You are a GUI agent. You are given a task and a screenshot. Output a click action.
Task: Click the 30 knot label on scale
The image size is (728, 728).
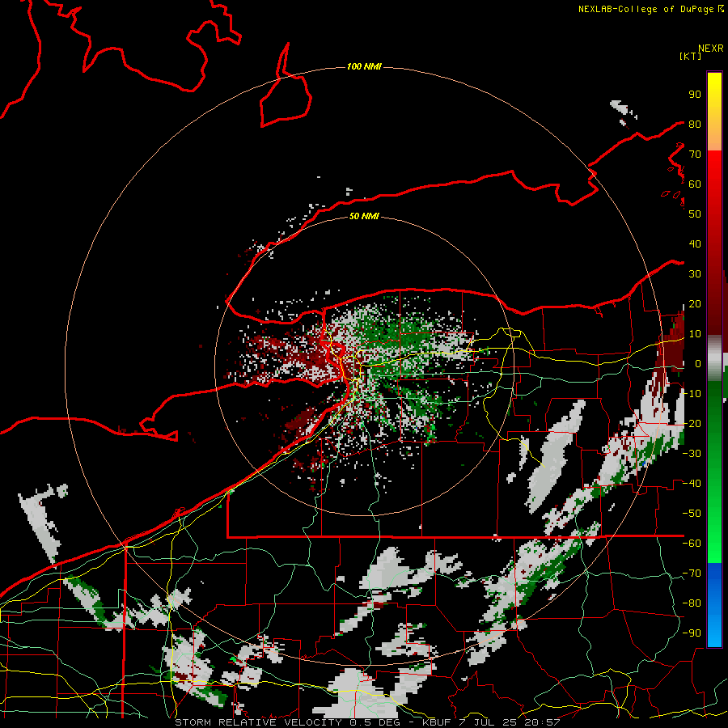[x=695, y=274]
